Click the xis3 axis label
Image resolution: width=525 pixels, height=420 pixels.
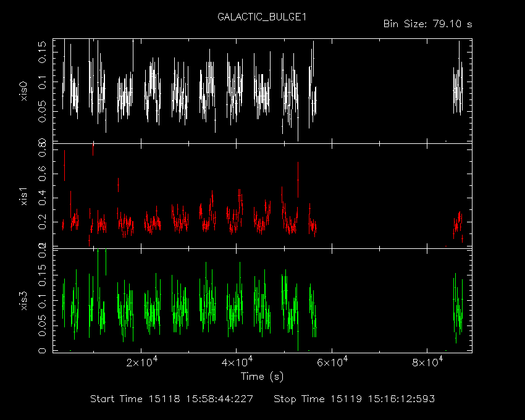(x=23, y=301)
